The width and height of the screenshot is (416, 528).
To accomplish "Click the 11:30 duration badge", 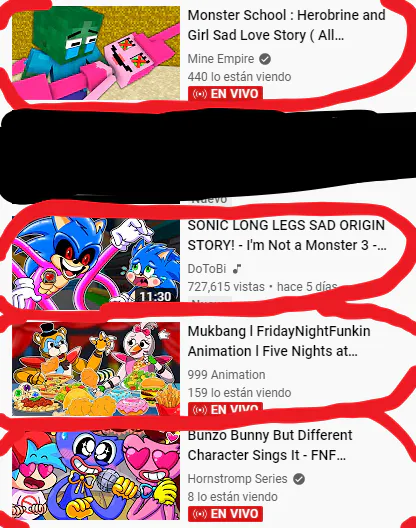I will [155, 296].
